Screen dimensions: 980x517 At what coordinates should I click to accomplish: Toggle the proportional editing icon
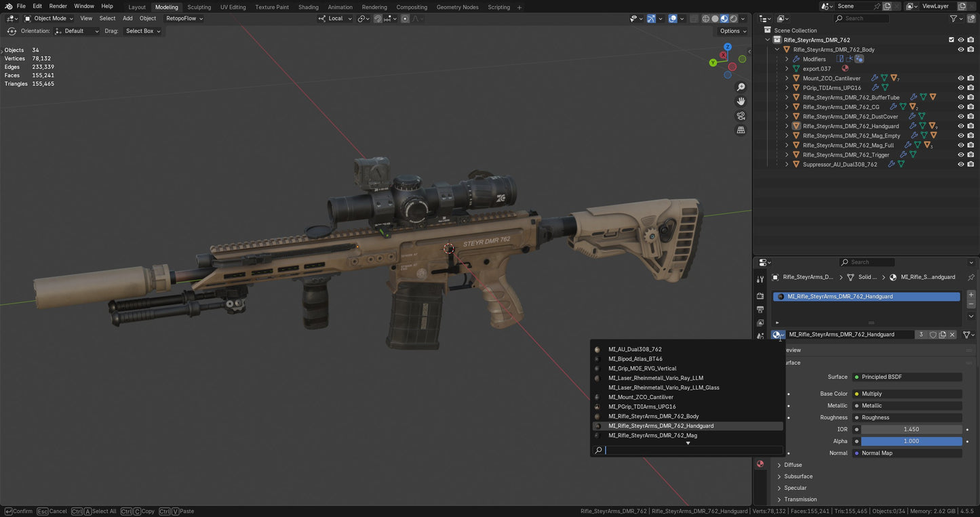point(405,18)
